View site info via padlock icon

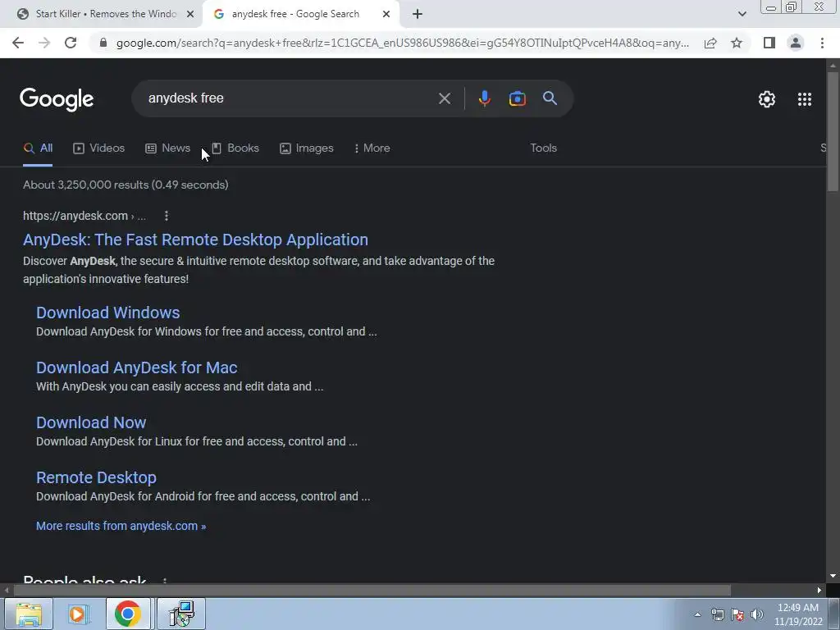click(103, 43)
